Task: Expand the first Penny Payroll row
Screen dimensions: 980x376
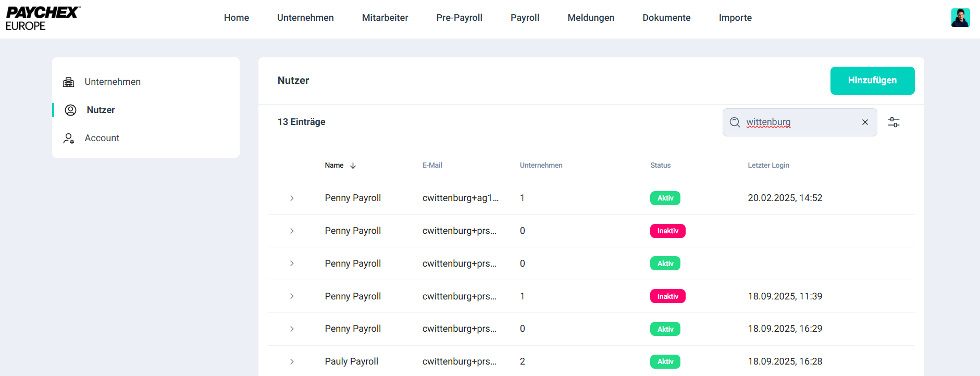Action: click(292, 198)
